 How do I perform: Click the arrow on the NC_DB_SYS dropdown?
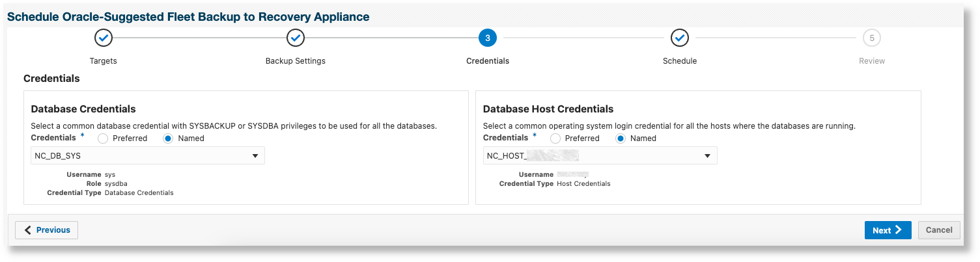point(255,156)
